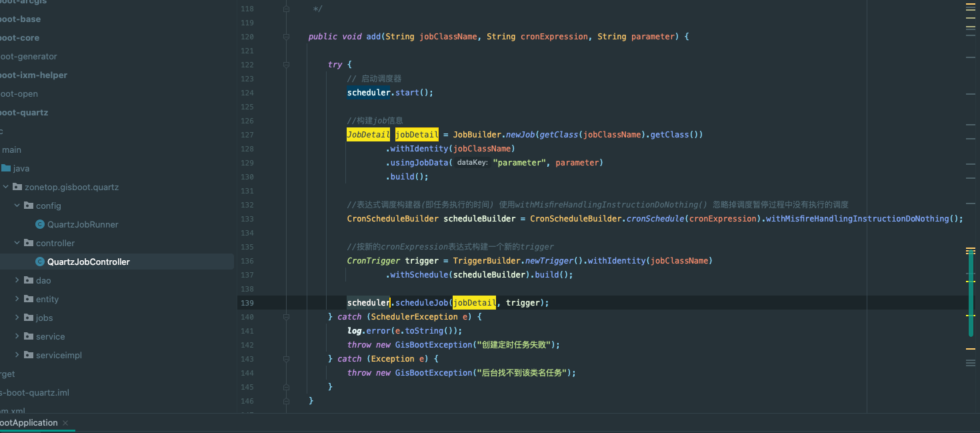Switch to the bootApplication tab
This screenshot has height=433, width=980.
pyautogui.click(x=28, y=423)
